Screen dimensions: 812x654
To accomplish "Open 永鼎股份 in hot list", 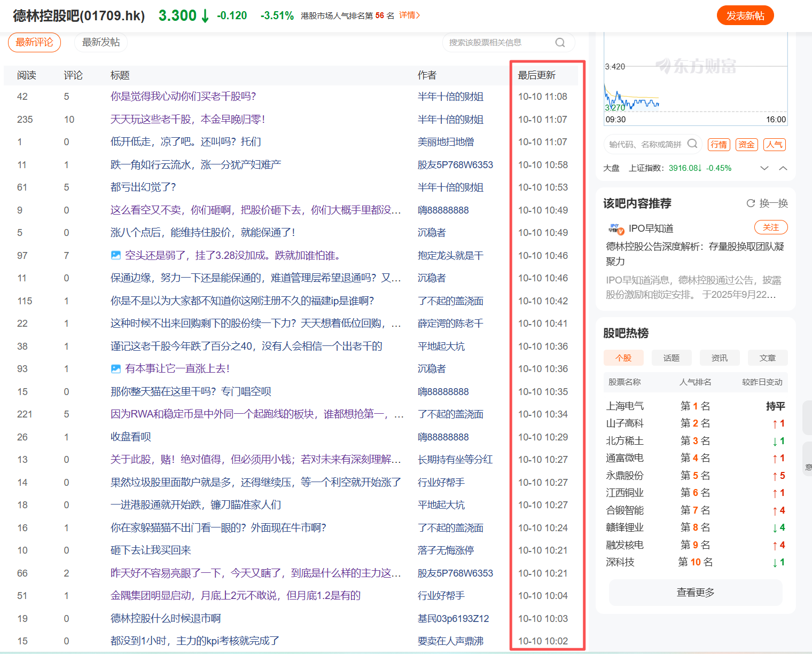I will (624, 475).
